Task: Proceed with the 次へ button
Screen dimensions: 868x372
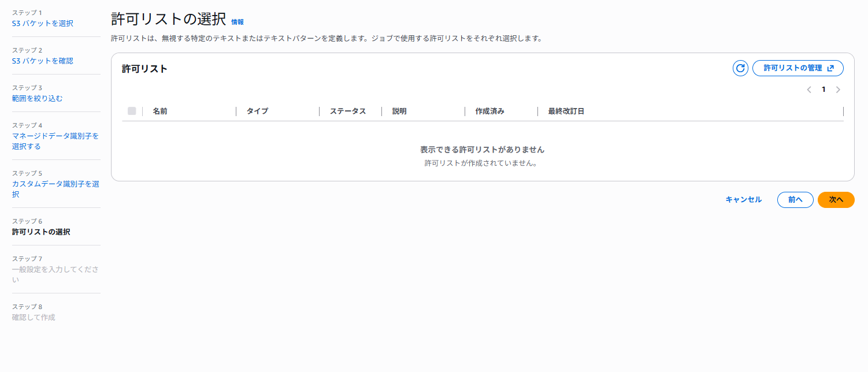Action: 836,200
